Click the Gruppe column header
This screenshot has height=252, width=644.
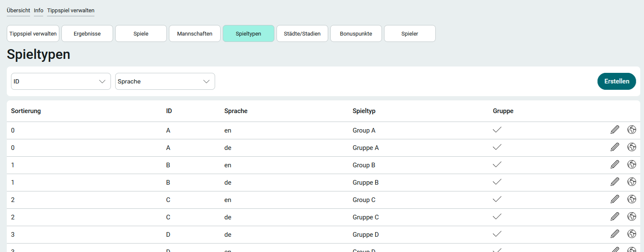tap(503, 111)
